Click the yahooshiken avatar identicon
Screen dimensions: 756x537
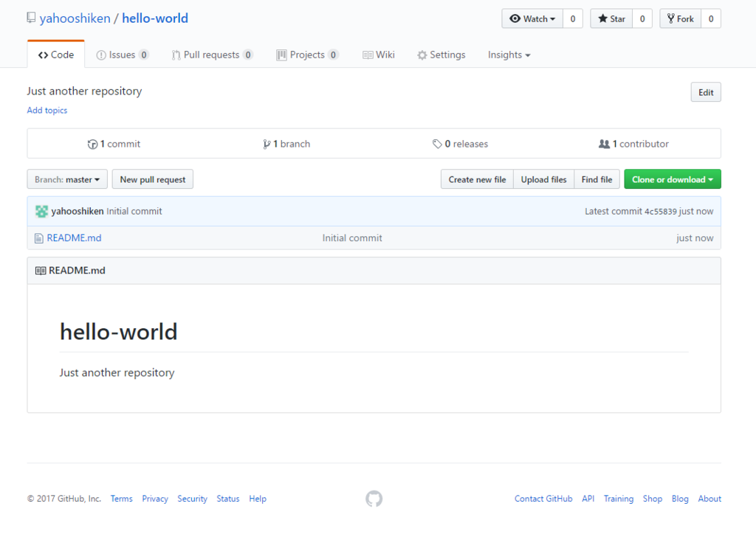[41, 211]
